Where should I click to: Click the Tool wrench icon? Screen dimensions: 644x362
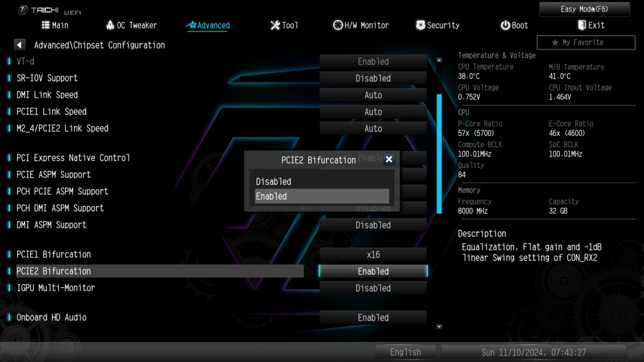275,25
